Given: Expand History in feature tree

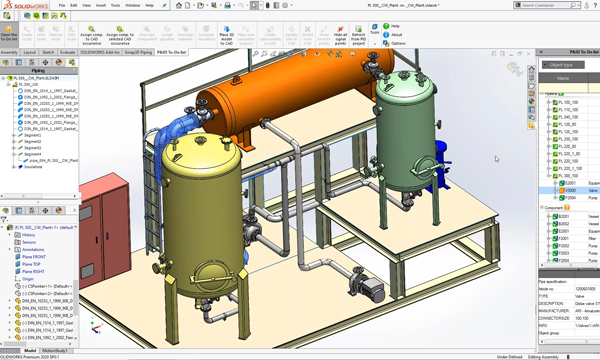Looking at the screenshot, I should pos(10,235).
